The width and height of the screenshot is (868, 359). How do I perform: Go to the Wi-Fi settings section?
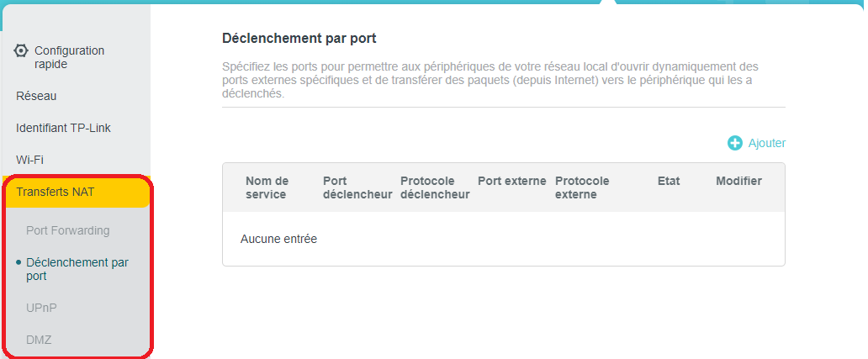pyautogui.click(x=29, y=160)
